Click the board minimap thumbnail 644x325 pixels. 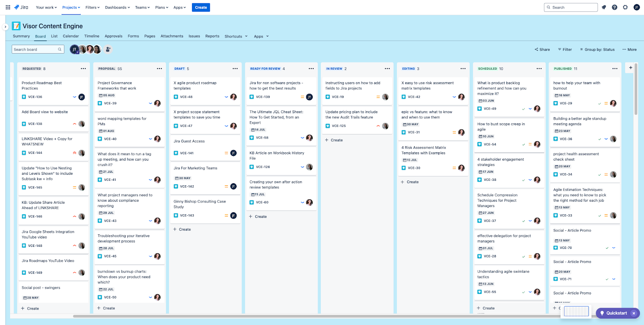(576, 311)
